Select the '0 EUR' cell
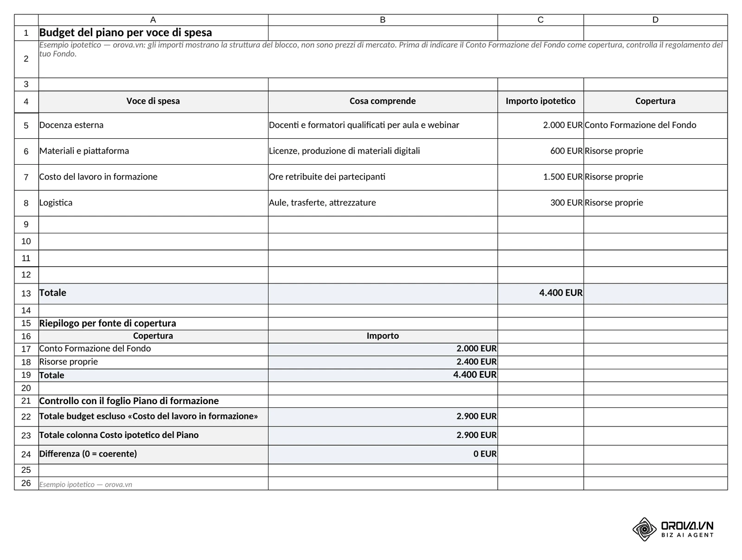This screenshot has width=742, height=560. coord(383,454)
